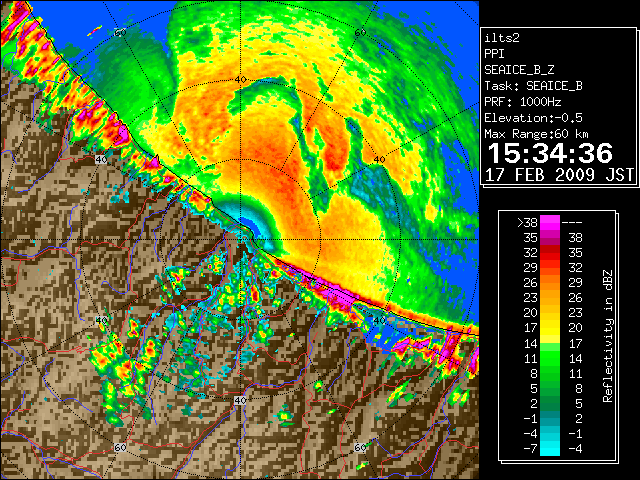This screenshot has width=640, height=480.
Task: Click the 'Task: SEAICE_B' line
Action: tap(533, 86)
